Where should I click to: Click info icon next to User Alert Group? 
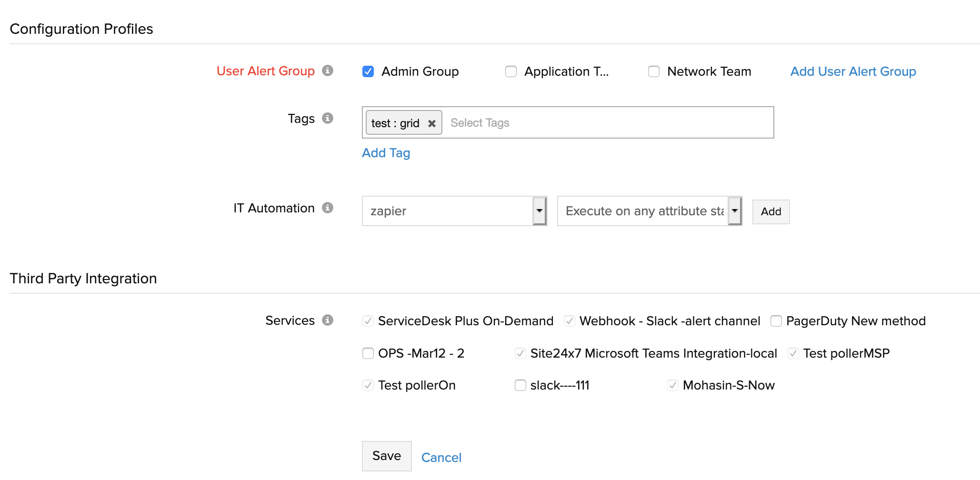[x=327, y=70]
